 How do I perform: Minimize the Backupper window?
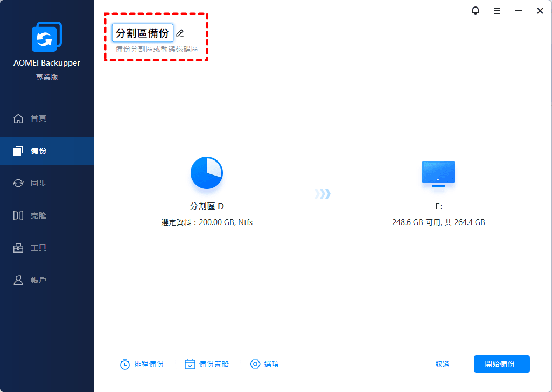pyautogui.click(x=518, y=11)
